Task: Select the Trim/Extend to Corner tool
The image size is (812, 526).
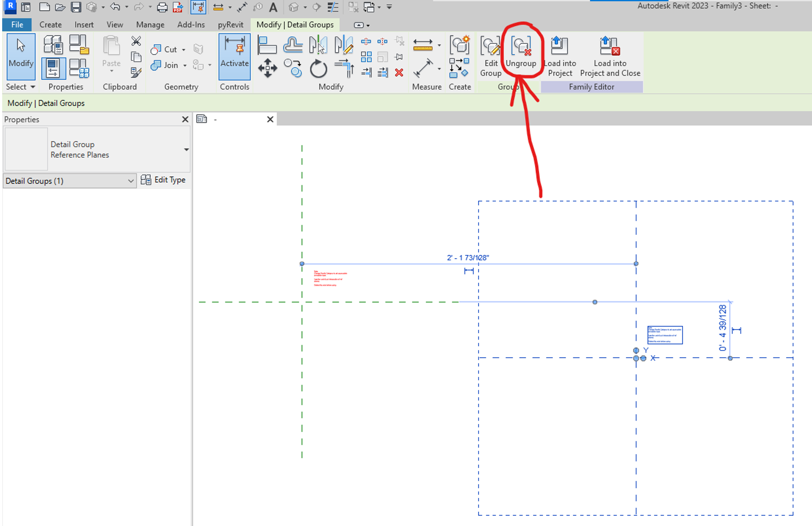Action: 344,68
